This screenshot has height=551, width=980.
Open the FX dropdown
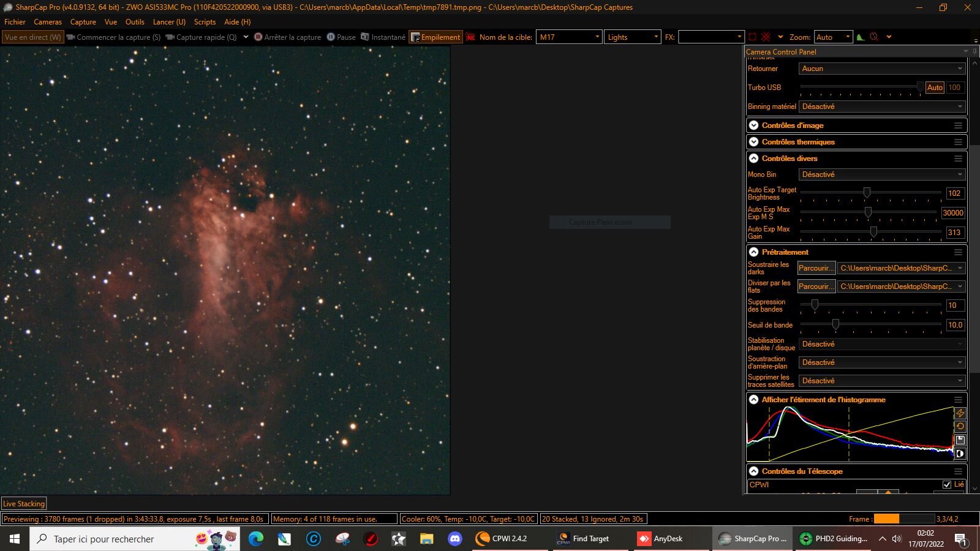pos(710,37)
